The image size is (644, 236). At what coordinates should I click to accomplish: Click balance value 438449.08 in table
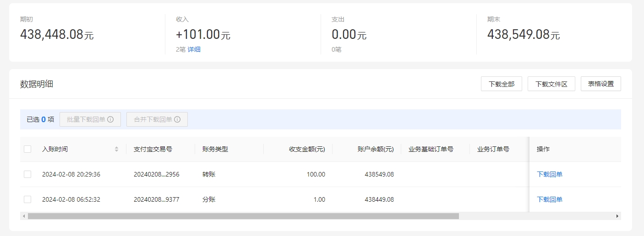pyautogui.click(x=379, y=199)
